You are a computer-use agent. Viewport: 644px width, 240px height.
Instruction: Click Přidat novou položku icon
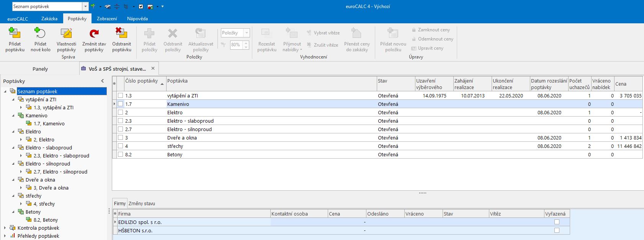coord(393,33)
